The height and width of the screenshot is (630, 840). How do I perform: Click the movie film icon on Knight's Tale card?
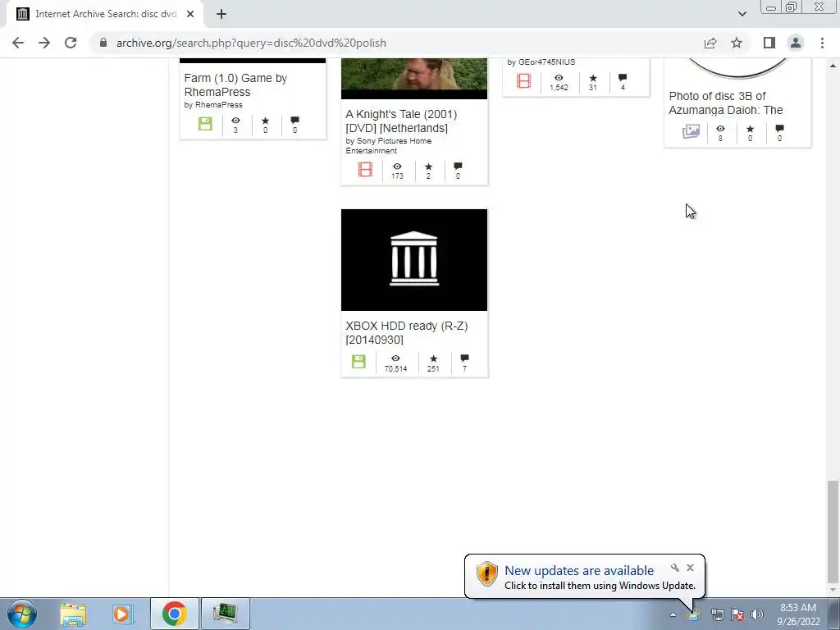365,169
